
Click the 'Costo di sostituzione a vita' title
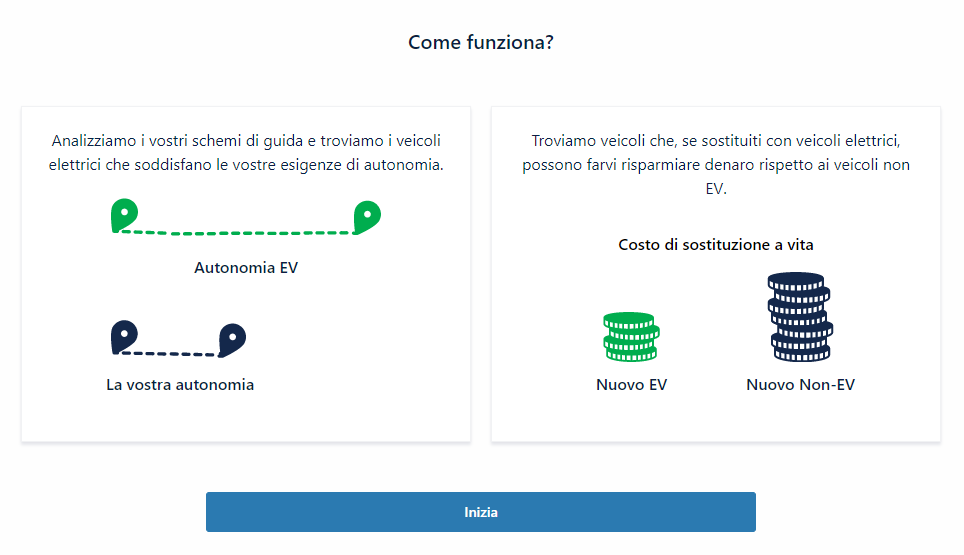click(x=715, y=244)
